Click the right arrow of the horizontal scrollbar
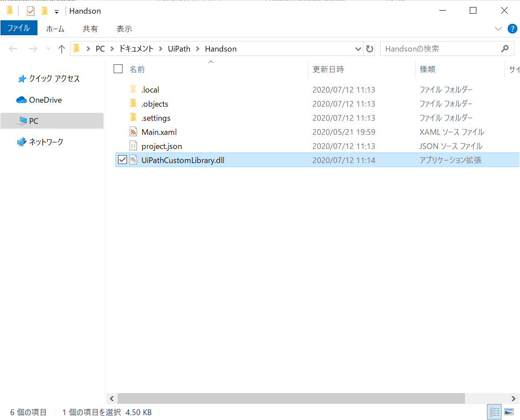Screen dimensions: 520x420 (x=513, y=398)
